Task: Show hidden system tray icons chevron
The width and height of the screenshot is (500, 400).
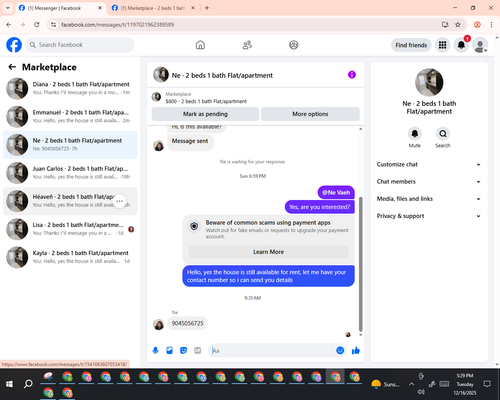Action: coord(412,384)
